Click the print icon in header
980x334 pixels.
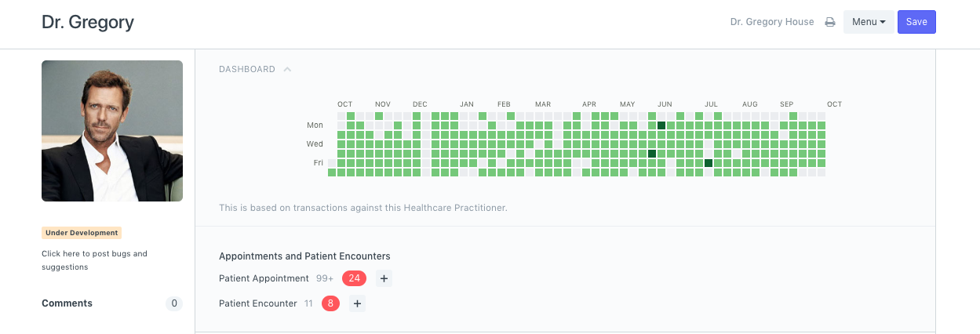point(829,22)
